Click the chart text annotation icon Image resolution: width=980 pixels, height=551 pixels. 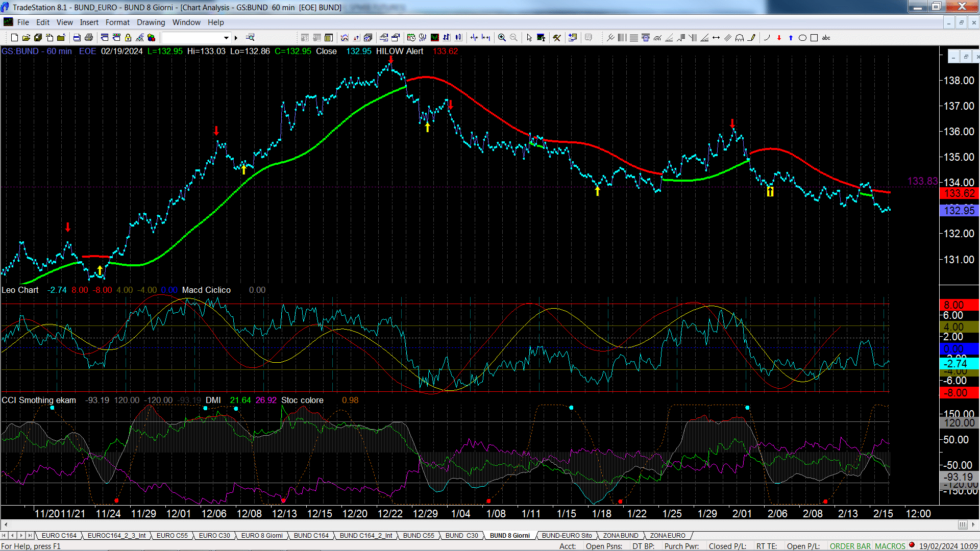click(541, 38)
